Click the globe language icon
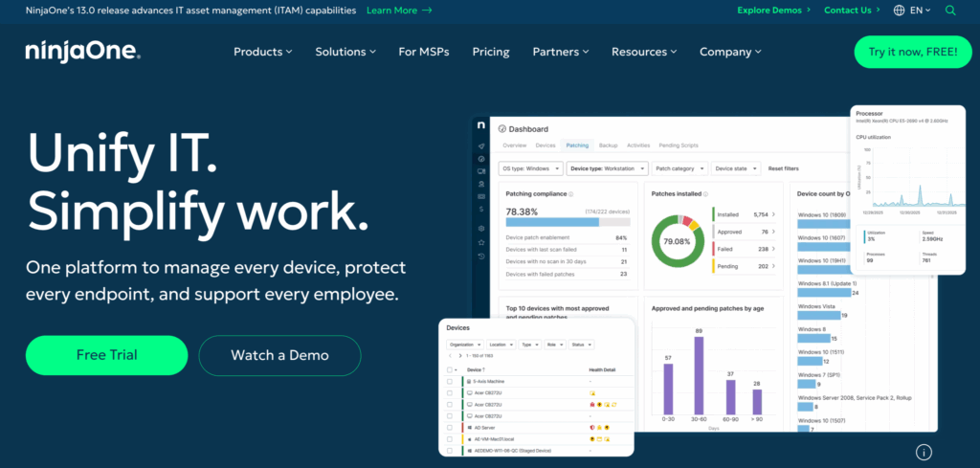Image resolution: width=980 pixels, height=468 pixels. (900, 10)
